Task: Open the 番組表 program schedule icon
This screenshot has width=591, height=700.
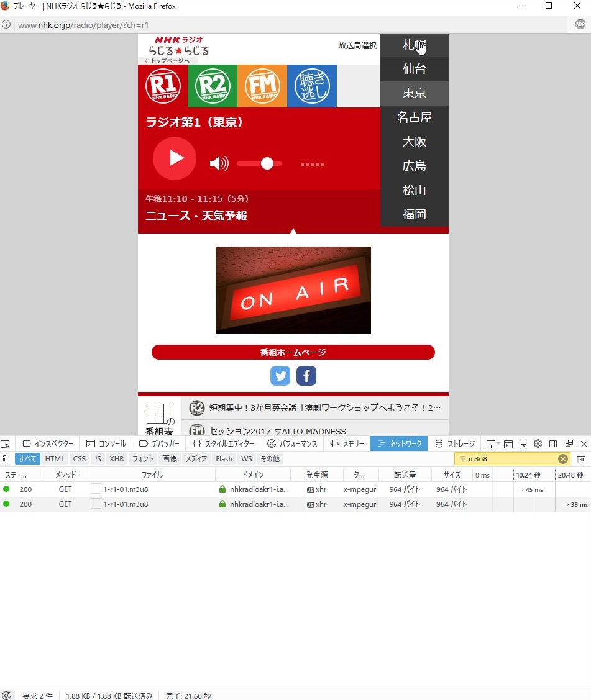Action: pyautogui.click(x=160, y=419)
